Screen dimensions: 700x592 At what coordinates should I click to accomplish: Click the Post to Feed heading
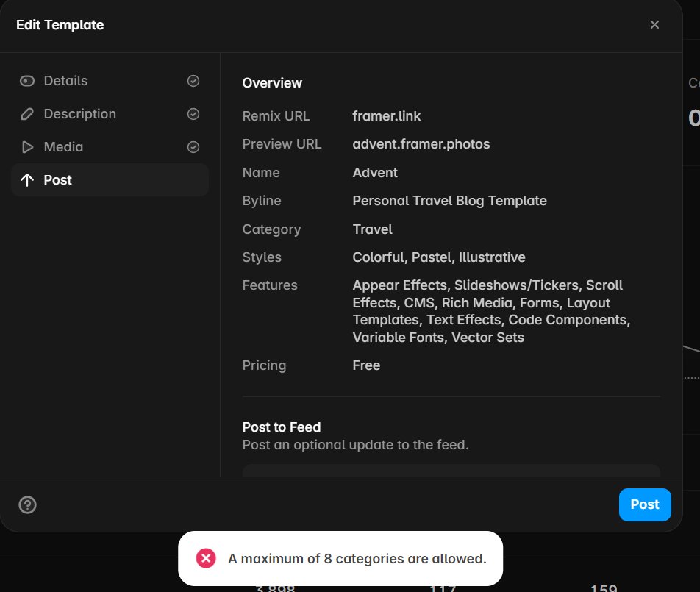click(281, 427)
